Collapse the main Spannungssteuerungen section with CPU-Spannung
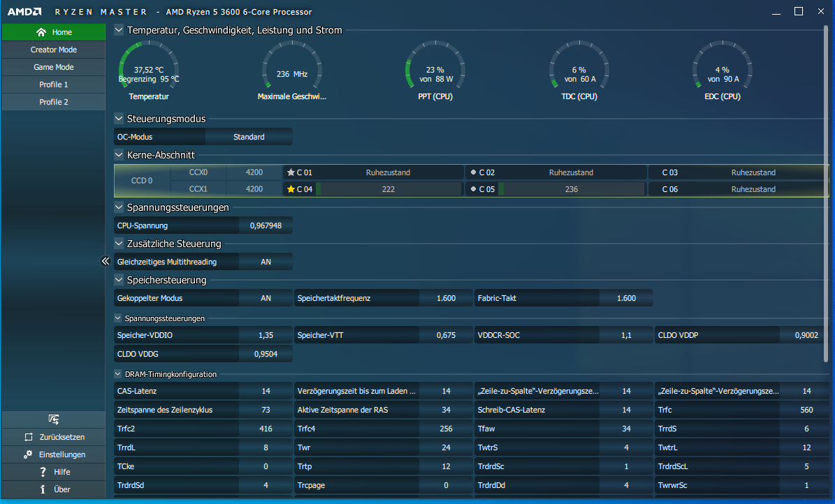The image size is (835, 504). tap(119, 207)
